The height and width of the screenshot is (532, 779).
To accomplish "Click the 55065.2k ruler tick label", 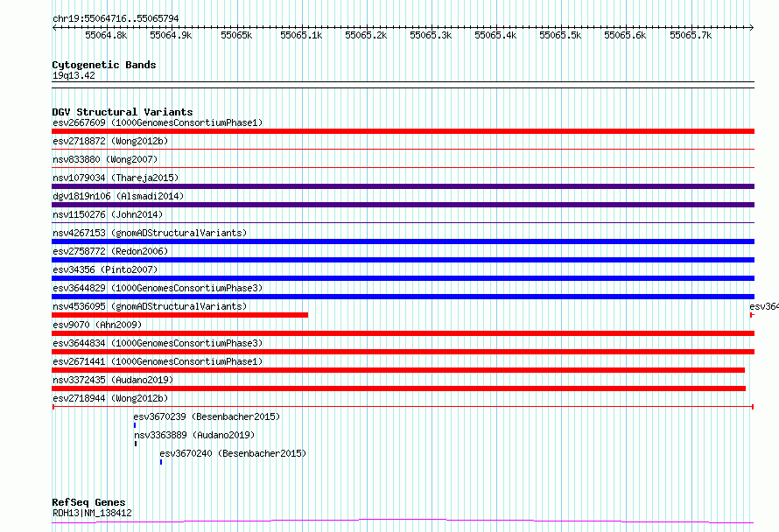I will [x=366, y=35].
